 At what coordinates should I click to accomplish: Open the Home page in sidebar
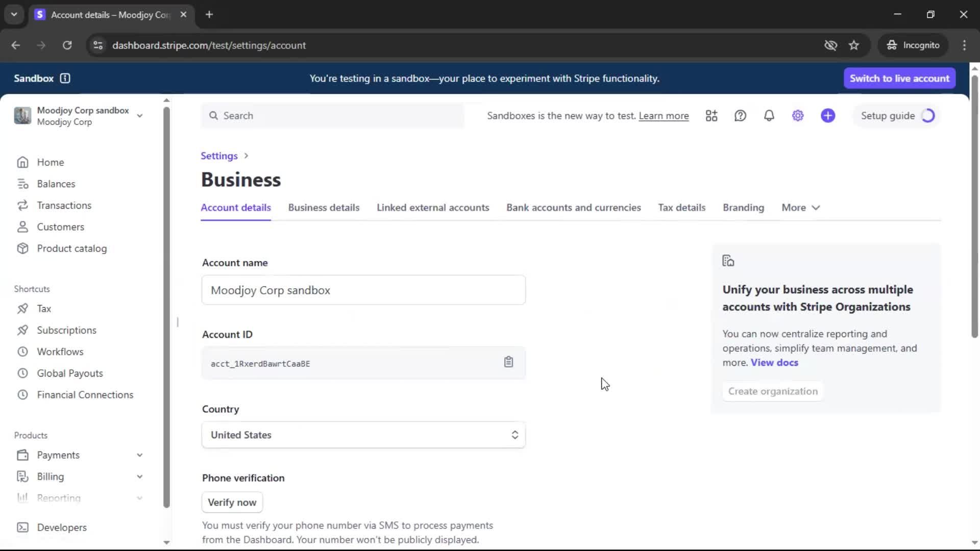(50, 162)
